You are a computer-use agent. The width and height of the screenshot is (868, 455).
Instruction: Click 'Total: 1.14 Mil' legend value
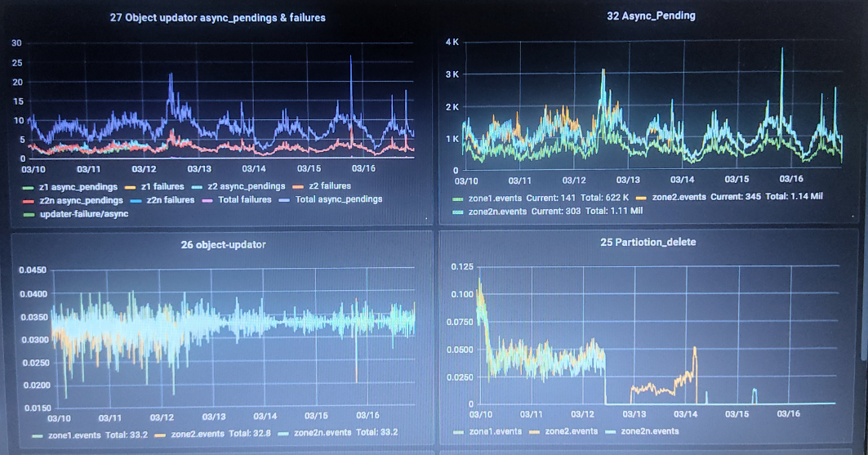tap(795, 196)
